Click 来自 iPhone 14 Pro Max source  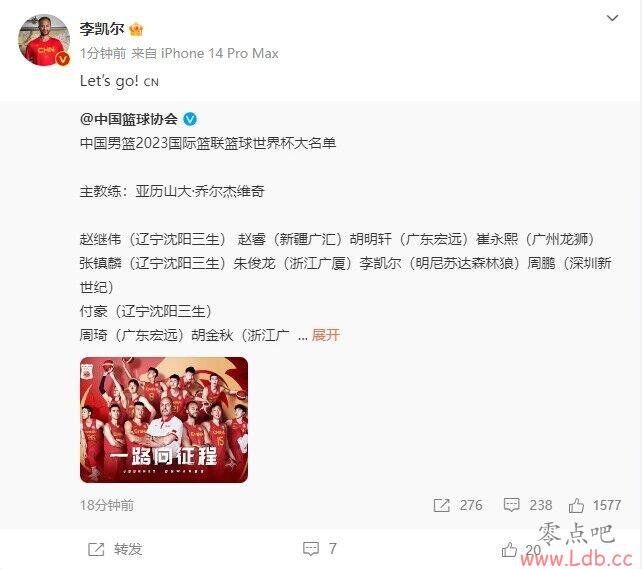click(205, 54)
